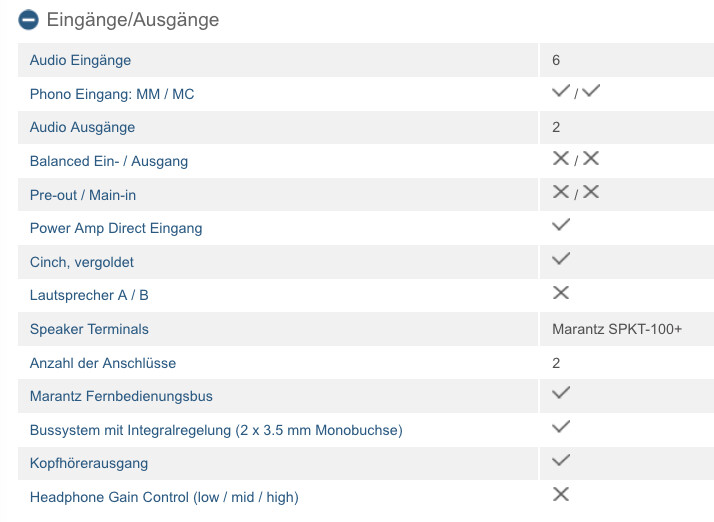The width and height of the screenshot is (714, 522).
Task: Collapse the Eingänge/Ausgänge section with the minus icon
Action: [x=28, y=20]
